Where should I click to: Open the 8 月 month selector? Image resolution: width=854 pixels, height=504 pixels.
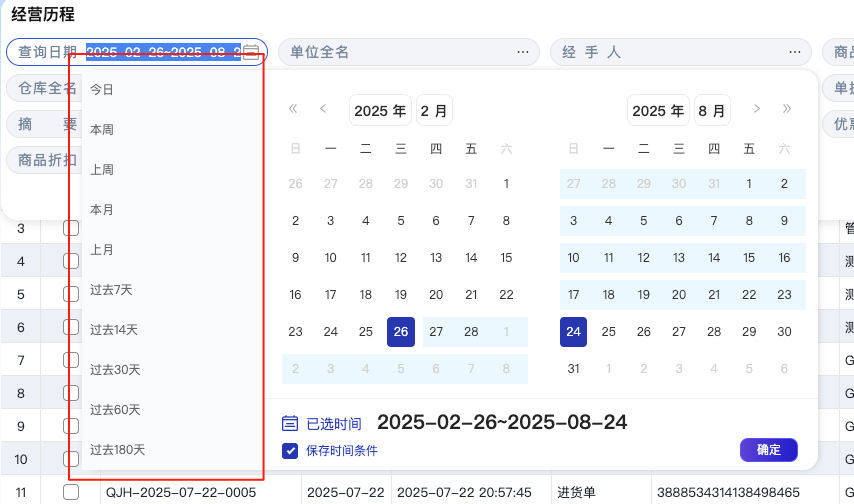click(712, 110)
